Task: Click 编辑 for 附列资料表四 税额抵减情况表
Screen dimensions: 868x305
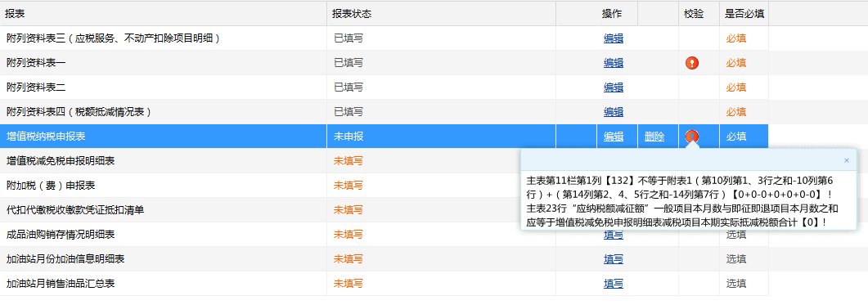Action: [614, 112]
